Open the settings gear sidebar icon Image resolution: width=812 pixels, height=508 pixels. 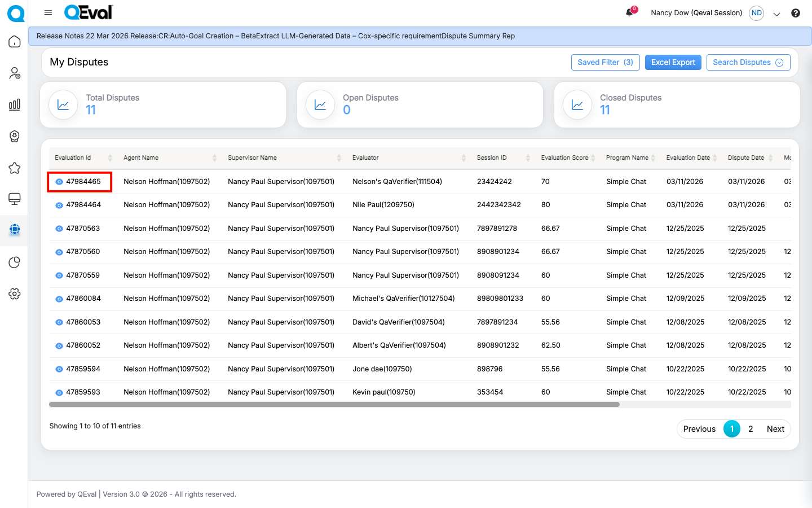click(x=15, y=294)
